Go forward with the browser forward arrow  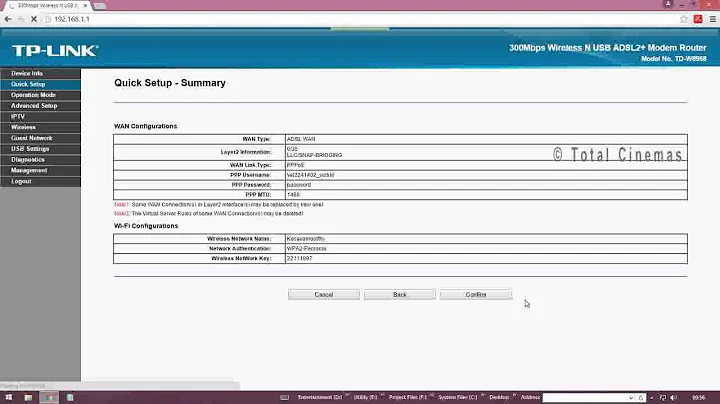(x=21, y=19)
